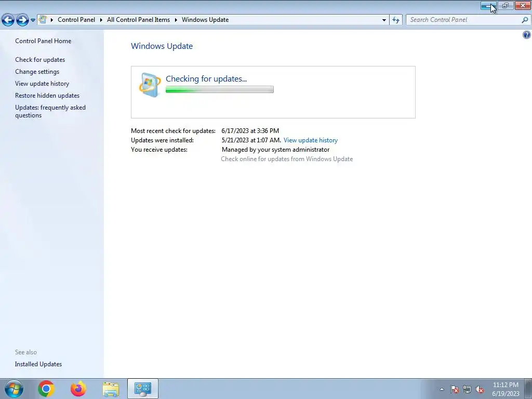Click the Control Panel icon in address bar

tap(43, 20)
